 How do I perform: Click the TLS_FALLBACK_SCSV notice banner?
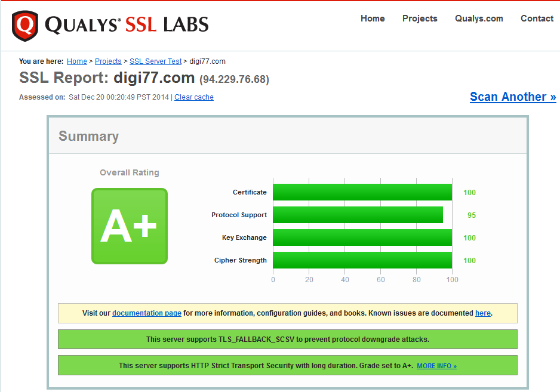point(288,339)
